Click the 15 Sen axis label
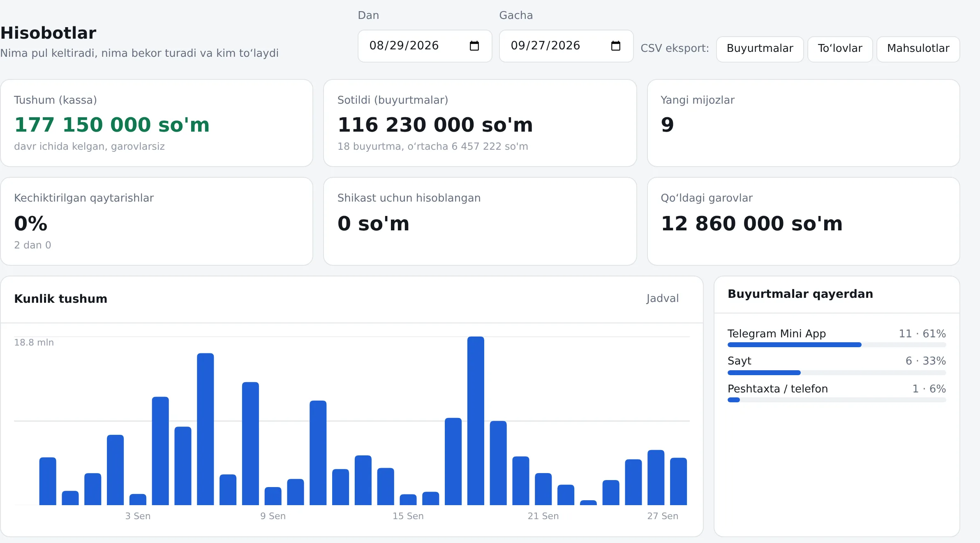Image resolution: width=980 pixels, height=543 pixels. click(x=408, y=516)
